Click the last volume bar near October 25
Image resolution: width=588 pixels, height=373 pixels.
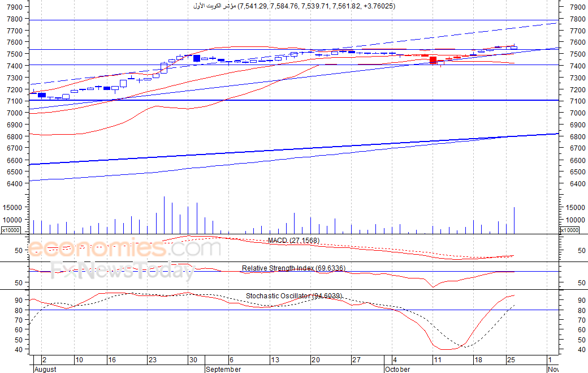(514, 220)
